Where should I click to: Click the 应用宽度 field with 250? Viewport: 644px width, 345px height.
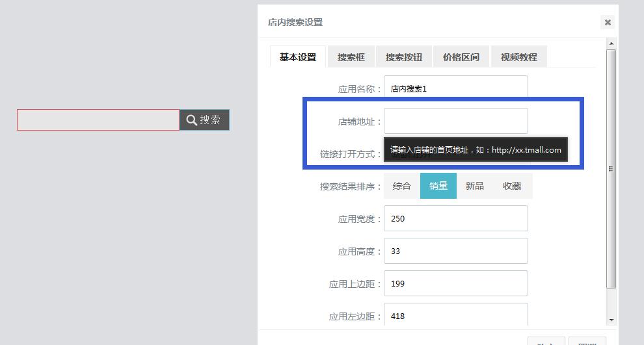point(456,218)
